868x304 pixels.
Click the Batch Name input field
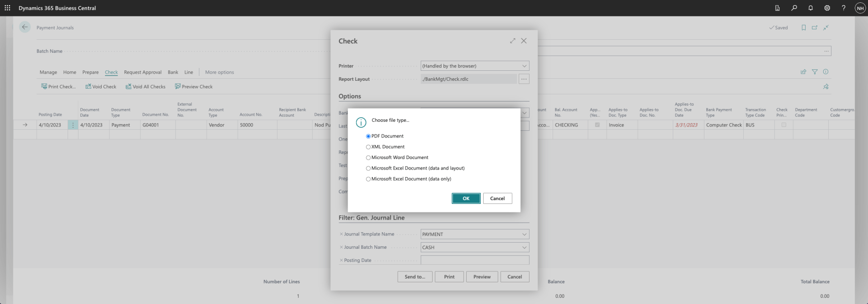coord(684,51)
